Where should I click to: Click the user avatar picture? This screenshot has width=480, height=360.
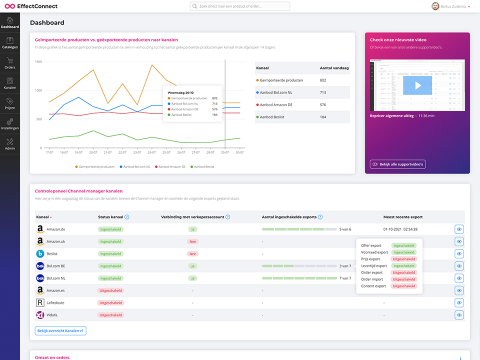tap(435, 6)
